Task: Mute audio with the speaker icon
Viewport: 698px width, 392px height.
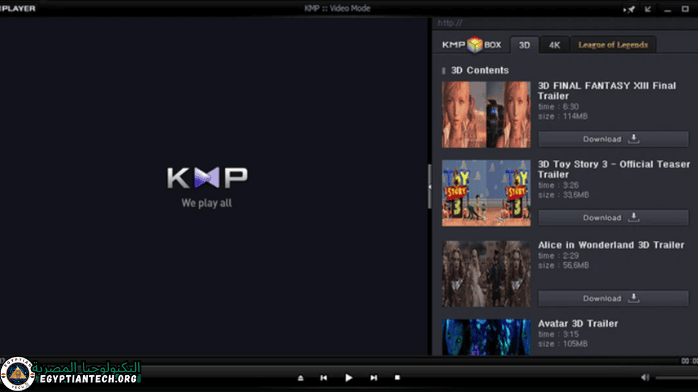Action: 645,377
